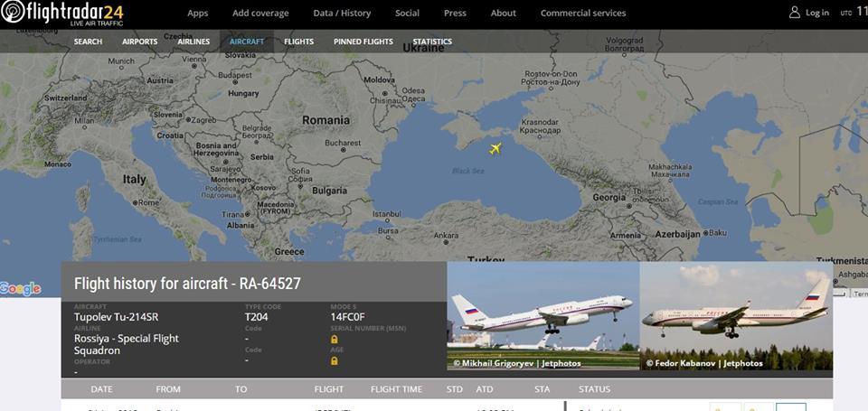This screenshot has height=411, width=868.
Task: Click the Flight Time column header
Action: coord(396,389)
